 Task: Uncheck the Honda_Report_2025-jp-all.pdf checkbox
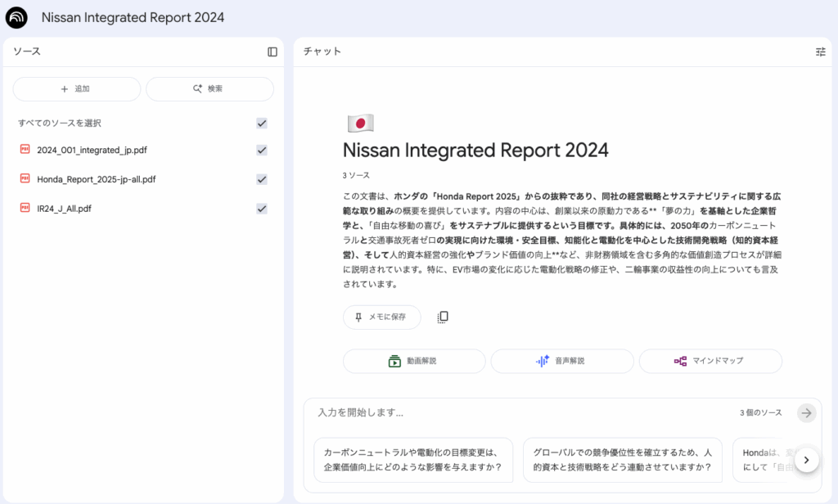pos(262,179)
